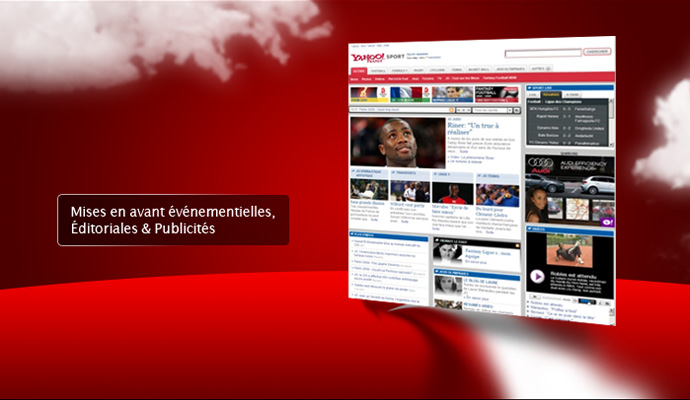
Task: Click the purple Yahoo icon on Audi ad
Action: pos(608,222)
